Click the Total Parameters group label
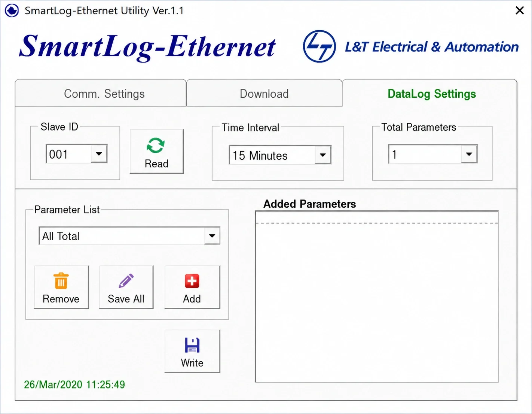 [419, 127]
